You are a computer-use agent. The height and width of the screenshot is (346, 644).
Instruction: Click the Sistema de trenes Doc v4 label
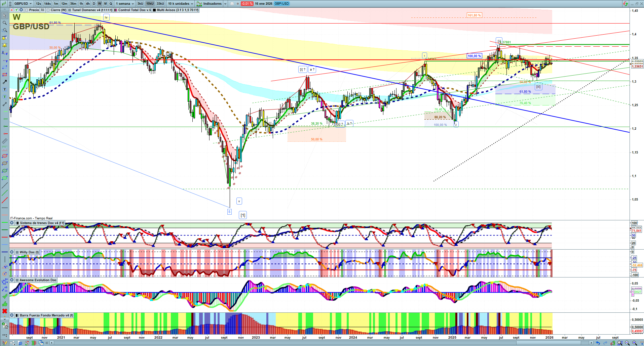[42, 223]
